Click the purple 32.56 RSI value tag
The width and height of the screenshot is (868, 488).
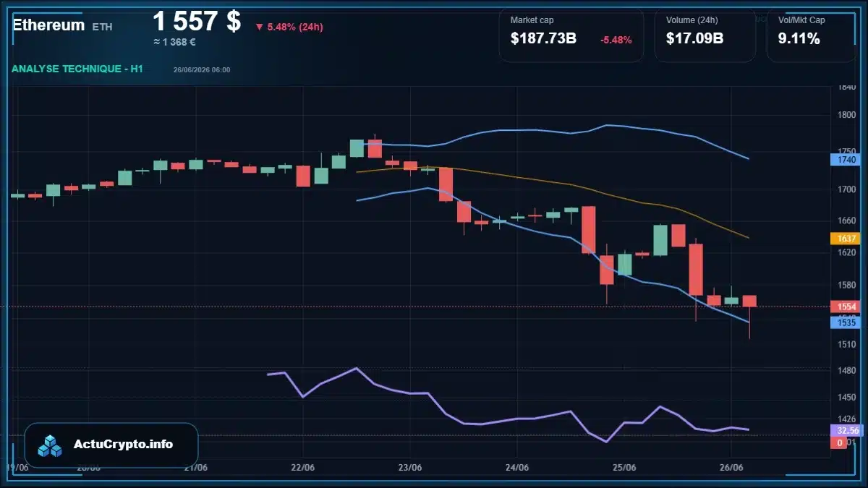[847, 429]
